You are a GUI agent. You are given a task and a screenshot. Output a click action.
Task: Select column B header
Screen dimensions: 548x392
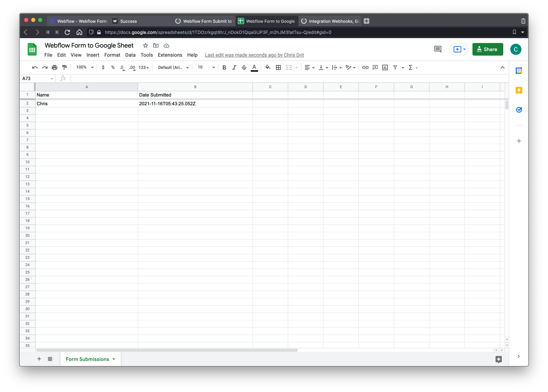(x=195, y=87)
